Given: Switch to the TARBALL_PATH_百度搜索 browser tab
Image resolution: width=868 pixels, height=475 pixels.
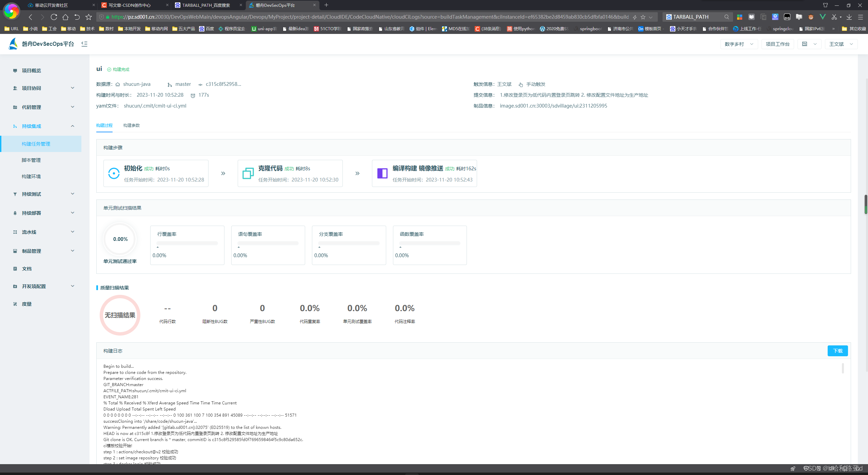Looking at the screenshot, I should (208, 5).
